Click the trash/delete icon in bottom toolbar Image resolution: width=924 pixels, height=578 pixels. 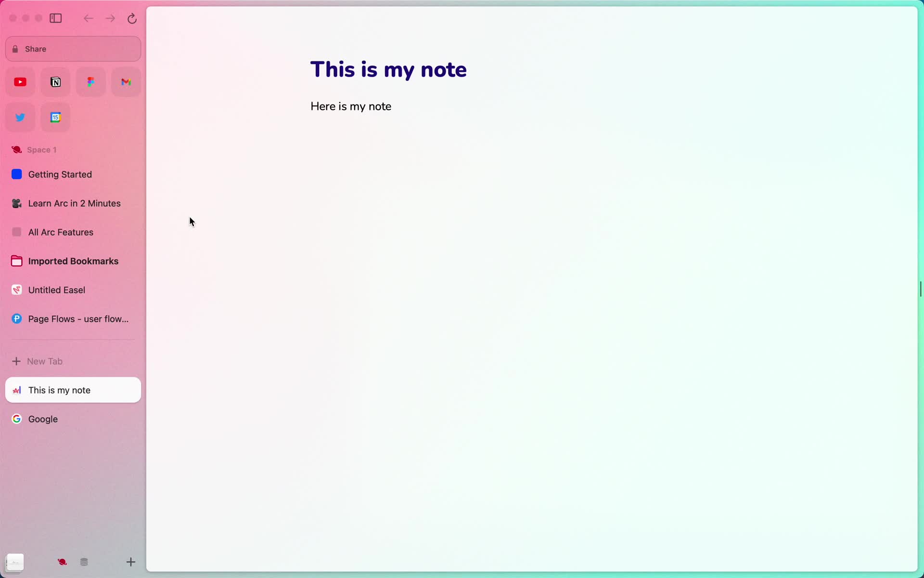tap(85, 562)
